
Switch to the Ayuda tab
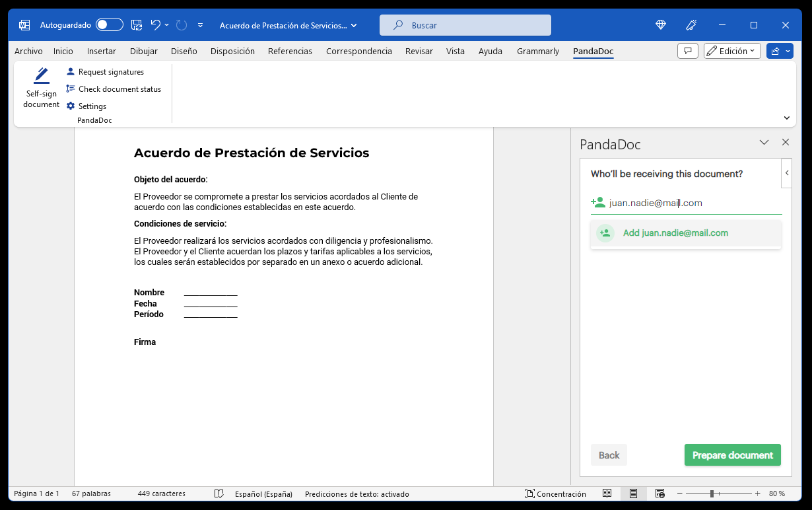click(491, 51)
